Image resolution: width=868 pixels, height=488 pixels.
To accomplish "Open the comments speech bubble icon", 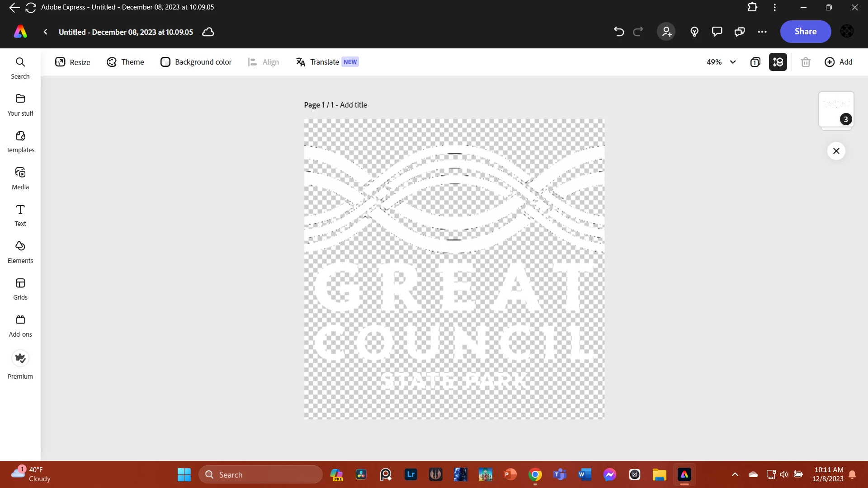I will point(717,32).
